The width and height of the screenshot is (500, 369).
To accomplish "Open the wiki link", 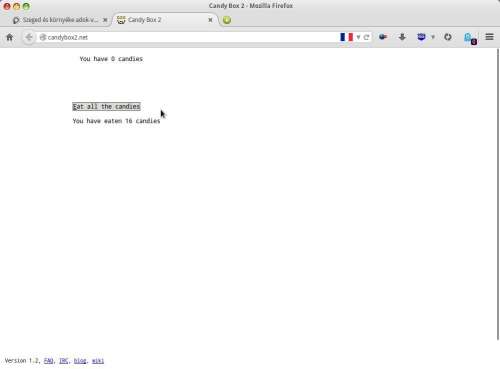I will 98,361.
